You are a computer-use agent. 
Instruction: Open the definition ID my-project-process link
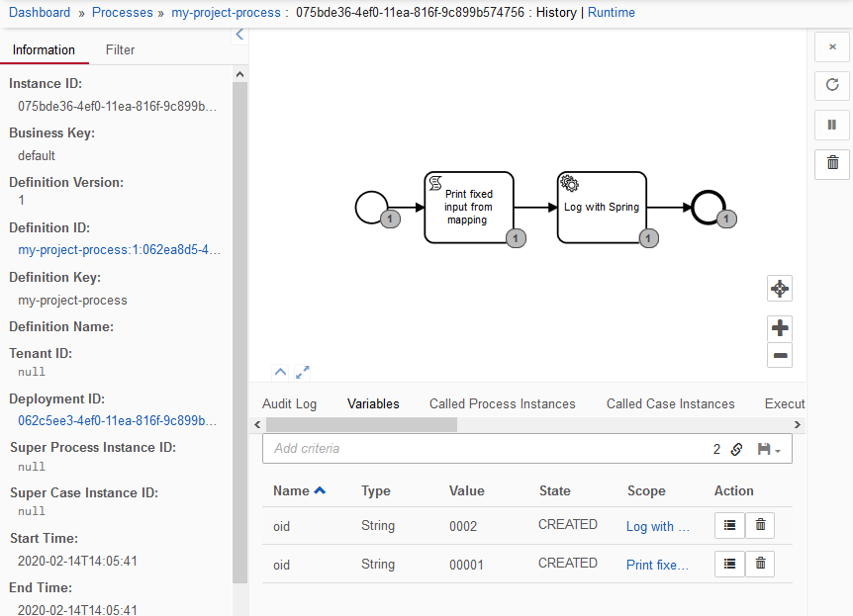[119, 250]
